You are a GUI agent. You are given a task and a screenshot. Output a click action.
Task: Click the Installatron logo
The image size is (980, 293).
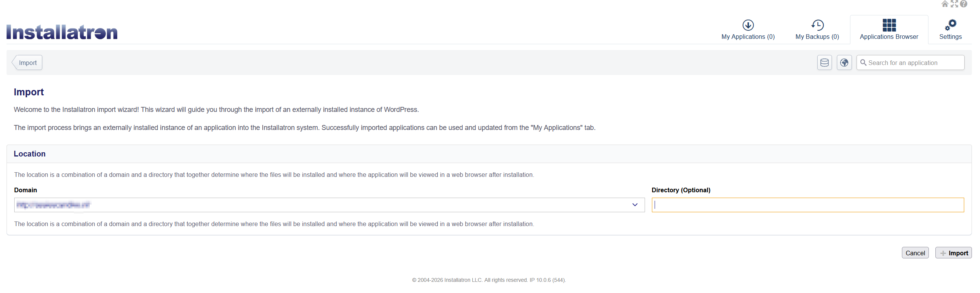[62, 32]
